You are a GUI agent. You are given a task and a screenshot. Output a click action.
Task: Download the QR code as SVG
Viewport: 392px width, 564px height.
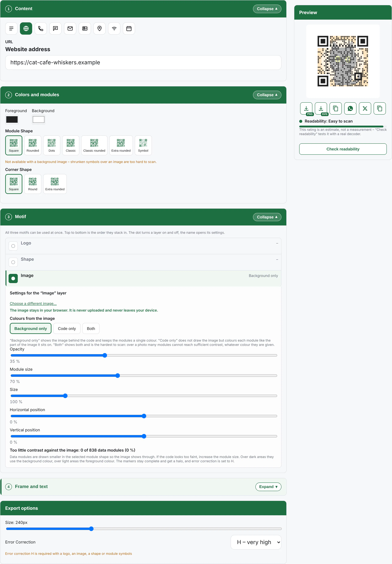tap(321, 109)
